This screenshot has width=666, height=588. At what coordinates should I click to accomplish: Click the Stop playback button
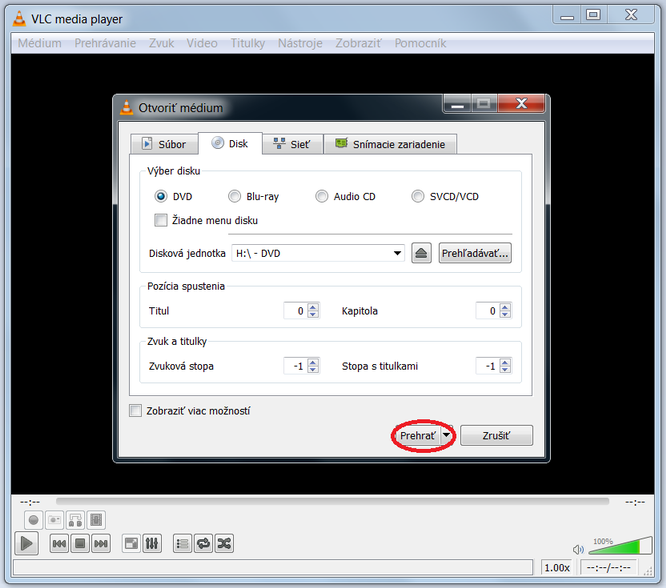(80, 543)
